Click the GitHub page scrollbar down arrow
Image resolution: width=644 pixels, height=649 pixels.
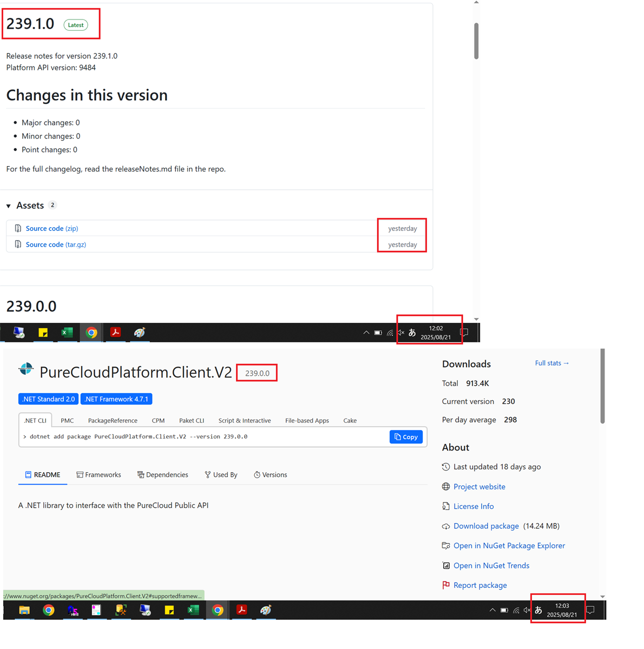point(476,319)
